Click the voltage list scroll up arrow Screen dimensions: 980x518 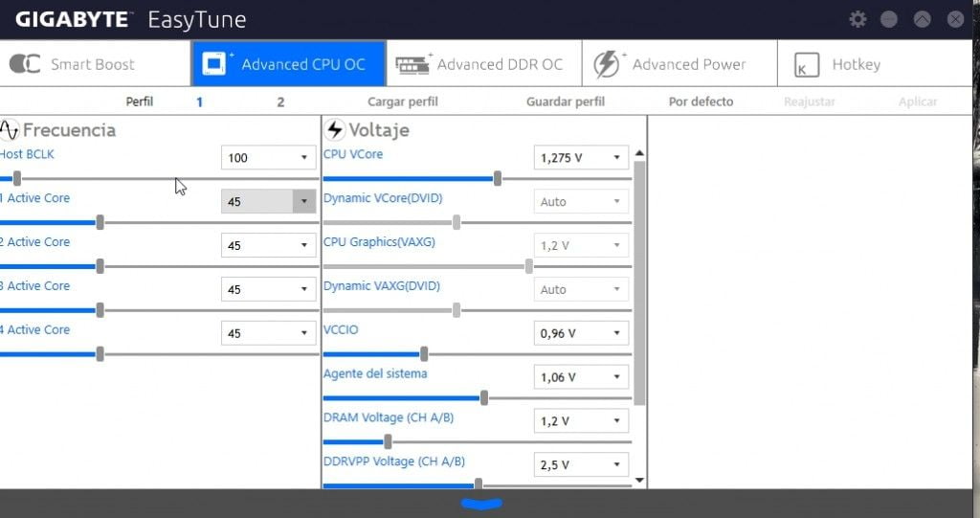click(639, 153)
